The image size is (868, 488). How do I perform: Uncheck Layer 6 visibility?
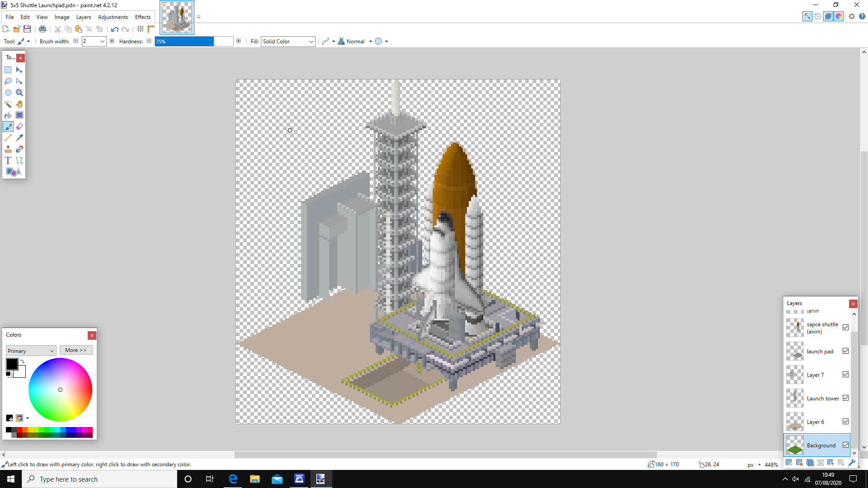[x=845, y=421]
